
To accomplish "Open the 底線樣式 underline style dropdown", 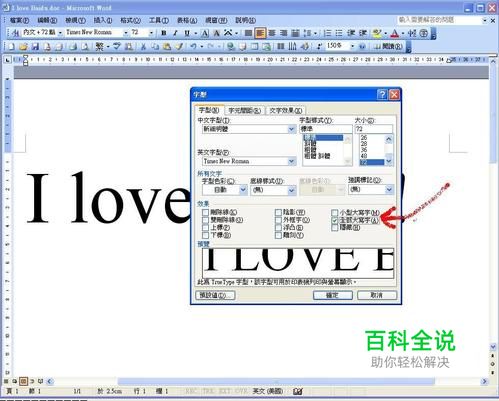I will point(292,190).
